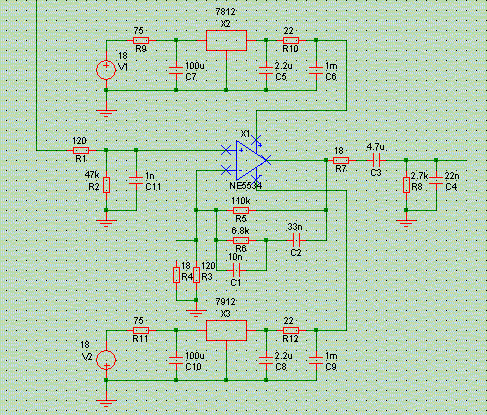Select the C1 10n capacitor symbol
The height and width of the screenshot is (415, 487).
click(236, 270)
